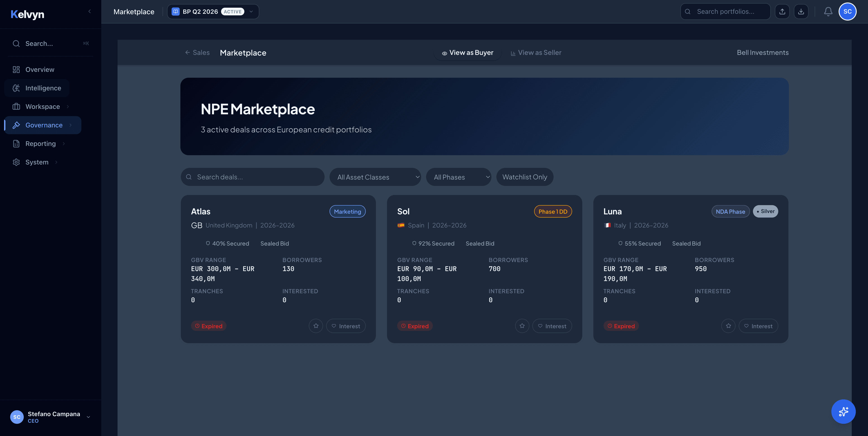868x436 pixels.
Task: Click the Phase 1 DD badge on Sol
Action: click(x=553, y=211)
